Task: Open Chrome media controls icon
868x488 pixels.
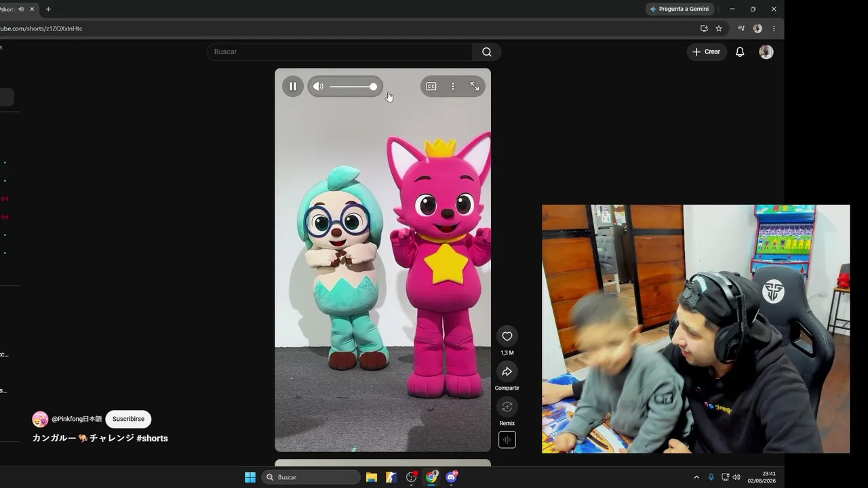Action: click(741, 28)
